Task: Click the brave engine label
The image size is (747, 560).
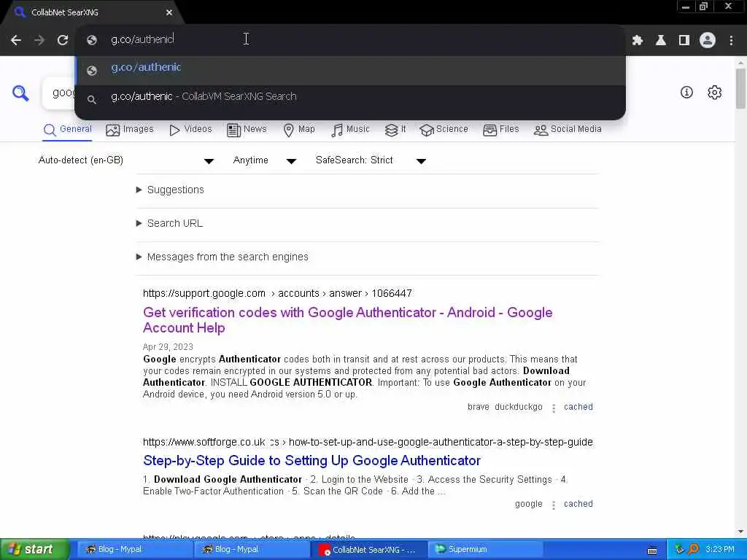Action: (479, 407)
